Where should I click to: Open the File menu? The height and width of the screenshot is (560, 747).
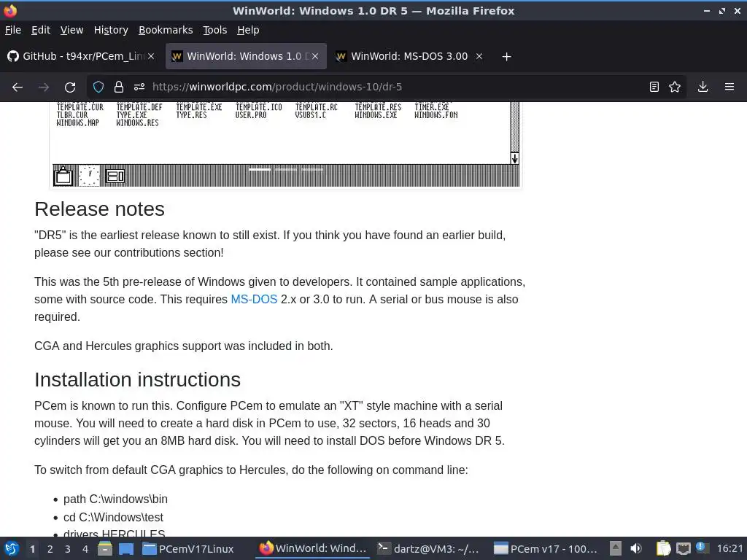pos(13,30)
